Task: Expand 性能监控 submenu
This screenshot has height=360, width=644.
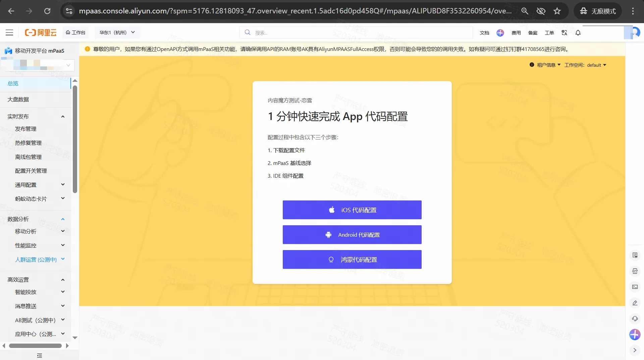Action: 63,245
